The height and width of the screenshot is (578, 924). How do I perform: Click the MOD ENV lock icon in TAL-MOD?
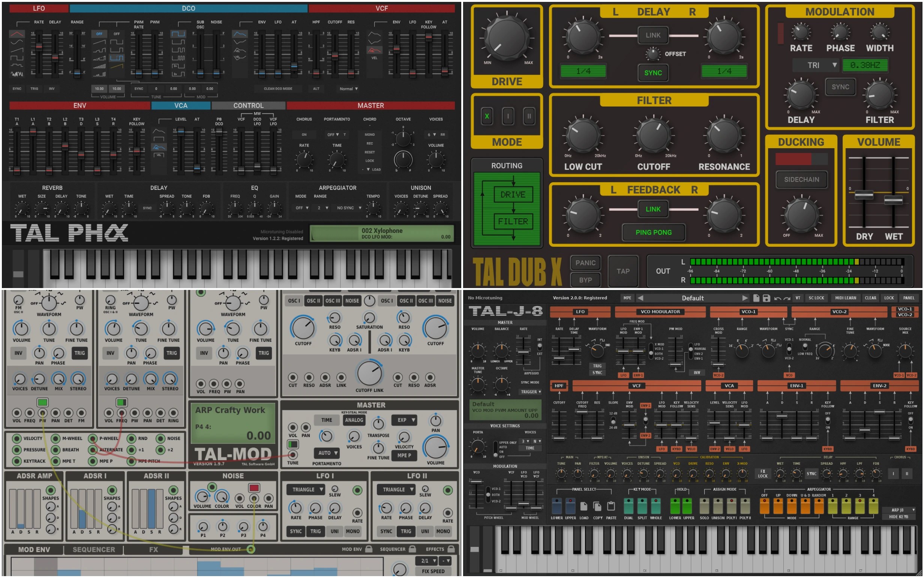pyautogui.click(x=368, y=549)
